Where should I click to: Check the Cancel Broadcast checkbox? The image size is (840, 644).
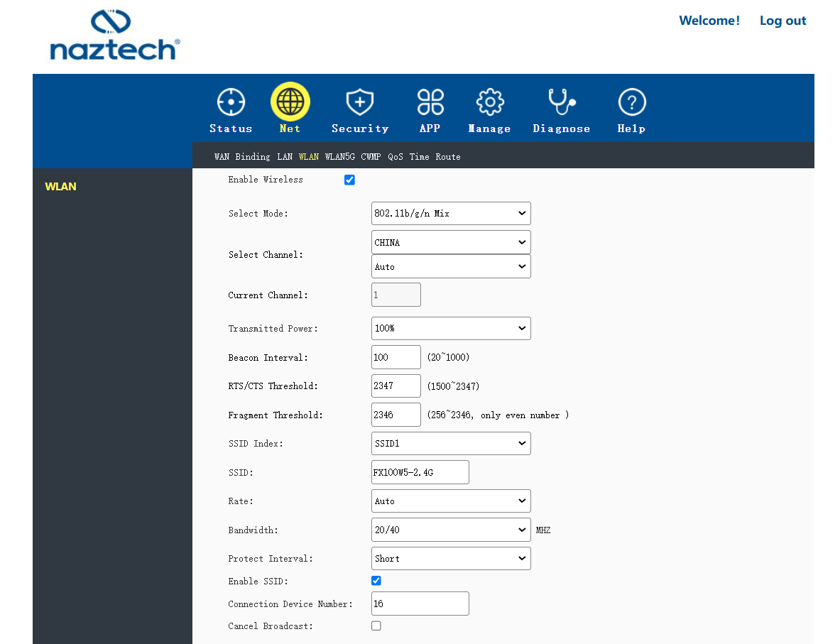pos(376,626)
